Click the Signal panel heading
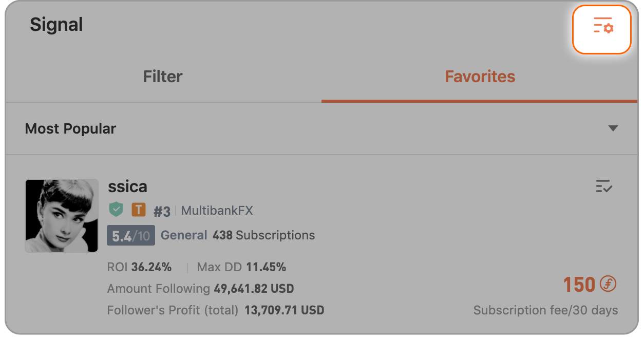 coord(56,25)
